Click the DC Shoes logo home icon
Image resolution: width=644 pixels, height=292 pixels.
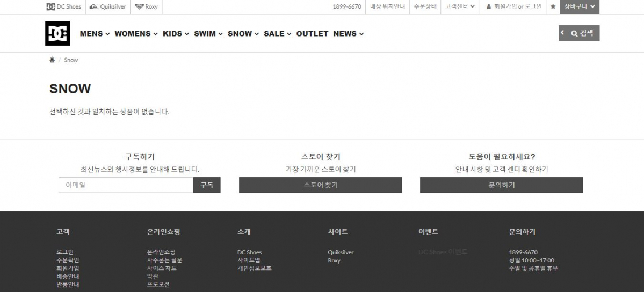coord(57,33)
